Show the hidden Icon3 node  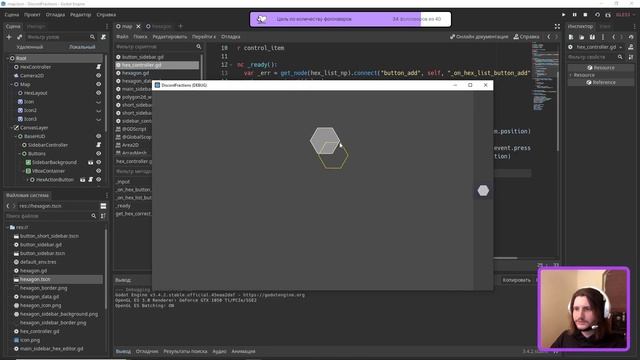pyautogui.click(x=98, y=119)
